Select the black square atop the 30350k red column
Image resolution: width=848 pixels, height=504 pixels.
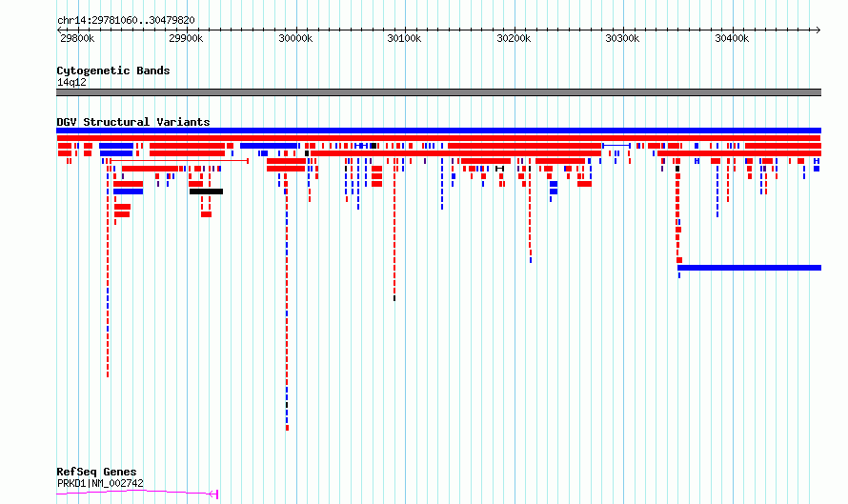tap(677, 169)
